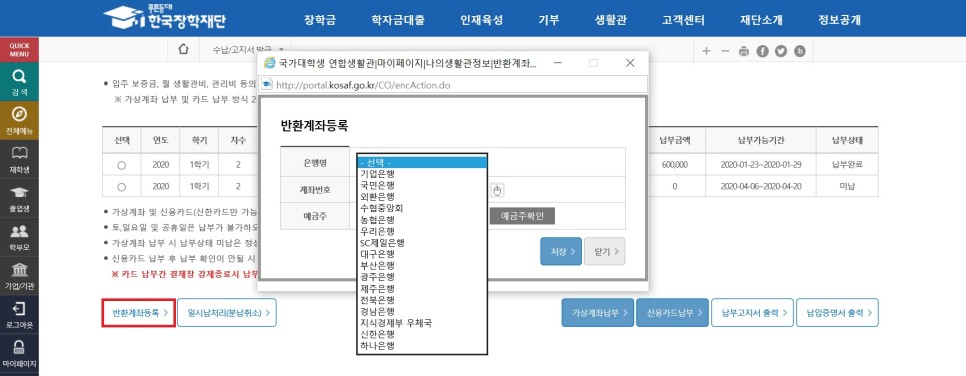Choose 수협중앙회 from bank list
The width and height of the screenshot is (966, 376).
coord(422,208)
